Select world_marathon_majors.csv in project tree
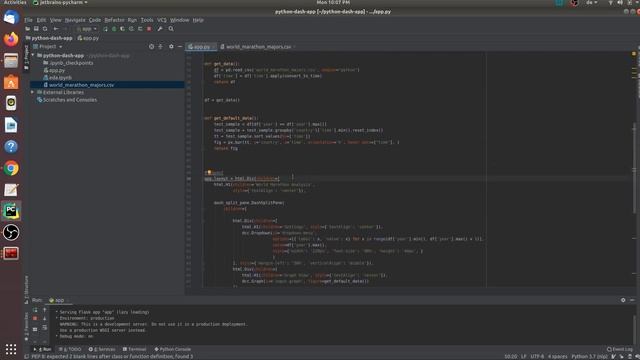The image size is (640, 360). tap(107, 85)
